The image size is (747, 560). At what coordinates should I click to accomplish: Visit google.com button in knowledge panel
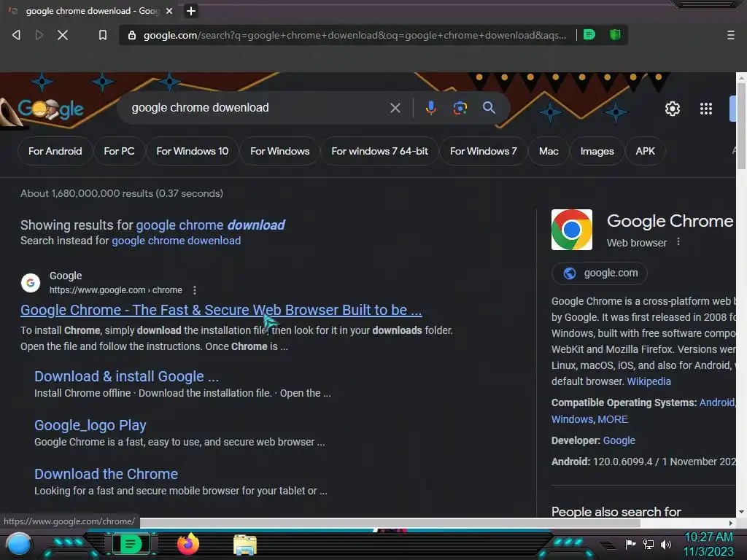click(x=600, y=273)
